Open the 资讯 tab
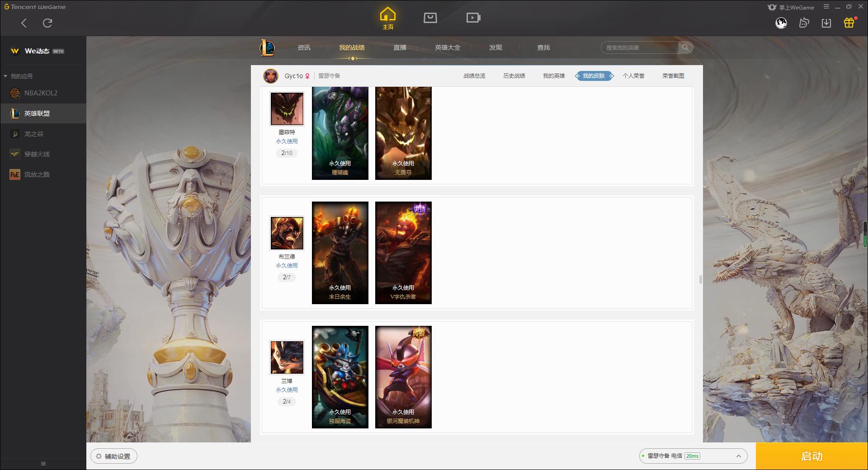Screen dimensions: 868x470 (x=304, y=47)
